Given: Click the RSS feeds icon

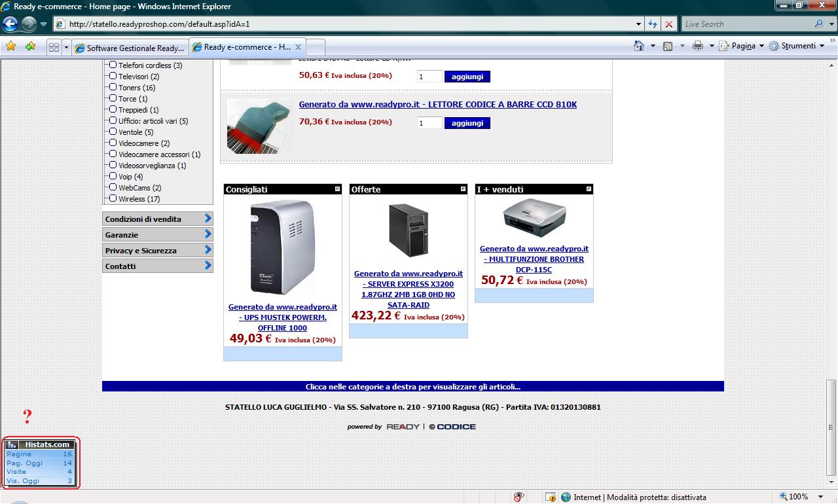Looking at the screenshot, I should [668, 46].
